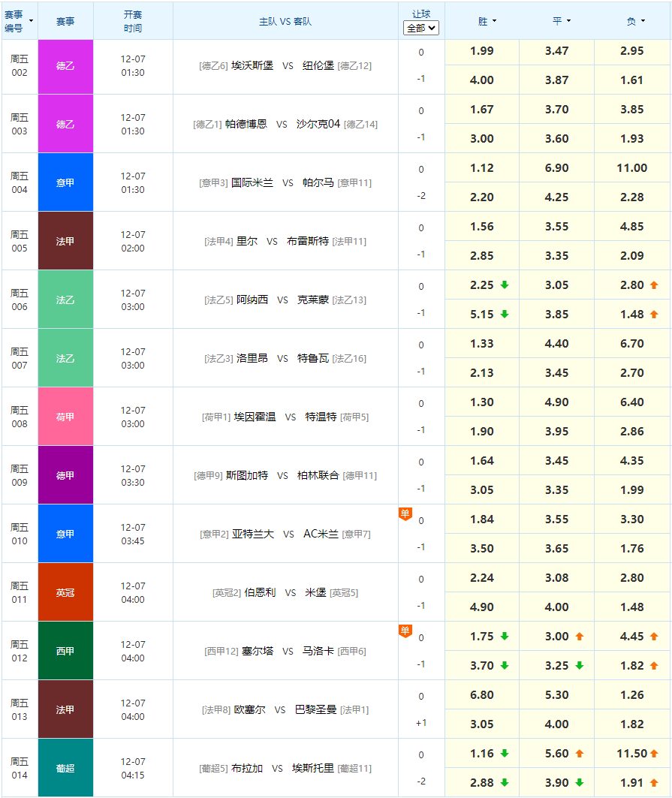The width and height of the screenshot is (672, 798).
Task: Click up arrow next to 1.91 odds
Action: (x=654, y=782)
